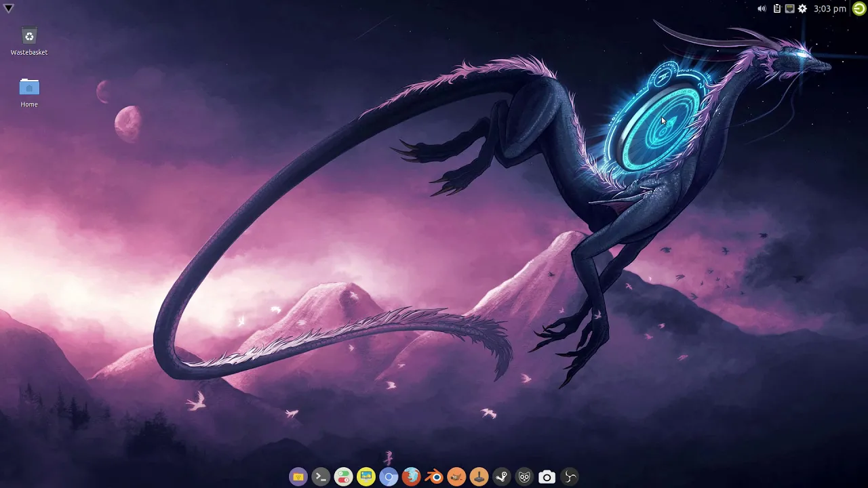Open the owl-face app in dock
Screen dimensions: 868x488
click(524, 477)
